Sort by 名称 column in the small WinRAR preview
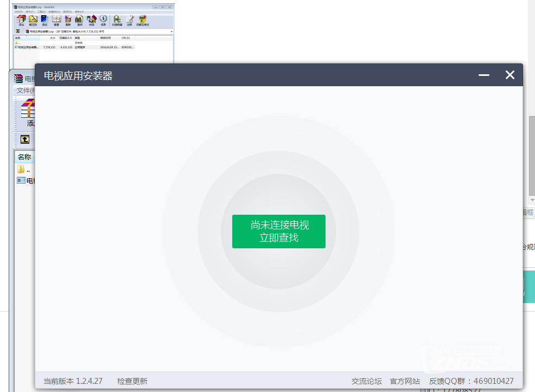Screen dimensions: 535x392 27,38
